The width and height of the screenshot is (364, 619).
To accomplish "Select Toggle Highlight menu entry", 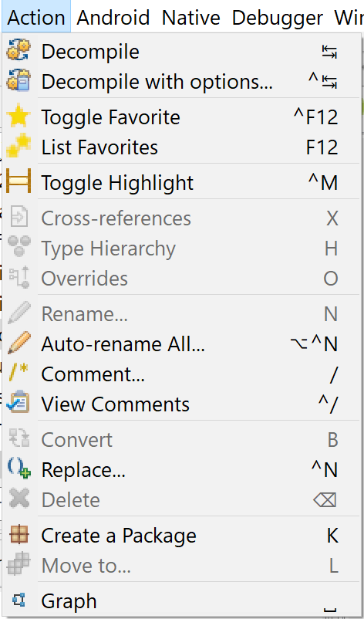I will tap(181, 183).
